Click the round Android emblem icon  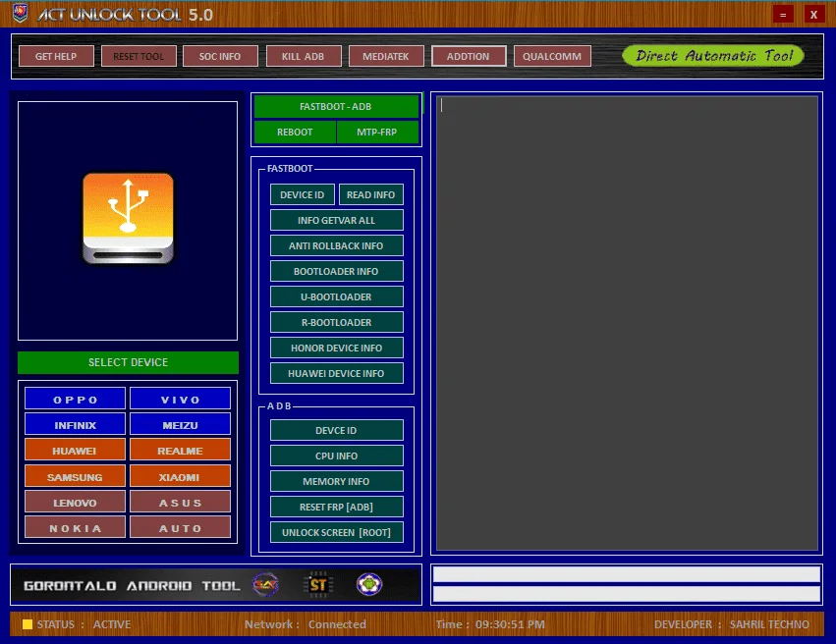pyautogui.click(x=369, y=585)
